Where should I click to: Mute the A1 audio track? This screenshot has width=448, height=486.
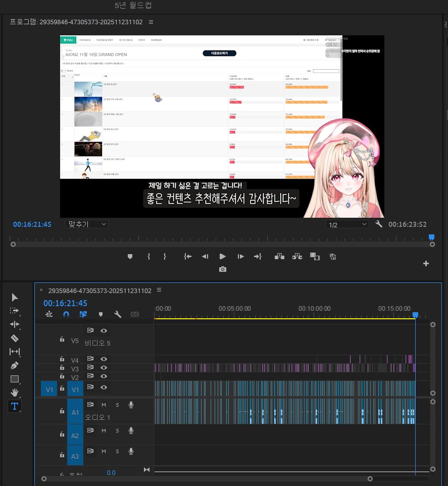click(104, 405)
